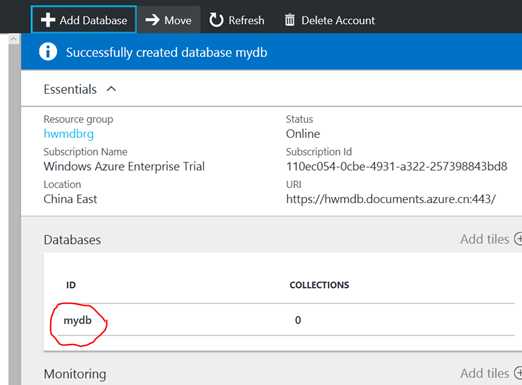Click the Move arrow icon
The height and width of the screenshot is (385, 522).
pyautogui.click(x=153, y=20)
